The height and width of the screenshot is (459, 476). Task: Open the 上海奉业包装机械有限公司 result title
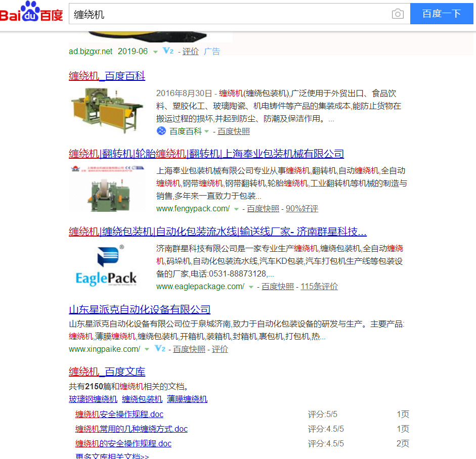[x=206, y=154]
